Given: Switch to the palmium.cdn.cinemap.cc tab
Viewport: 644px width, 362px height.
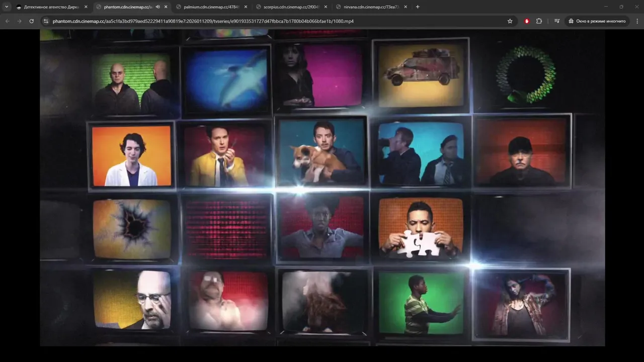Looking at the screenshot, I should pyautogui.click(x=211, y=7).
